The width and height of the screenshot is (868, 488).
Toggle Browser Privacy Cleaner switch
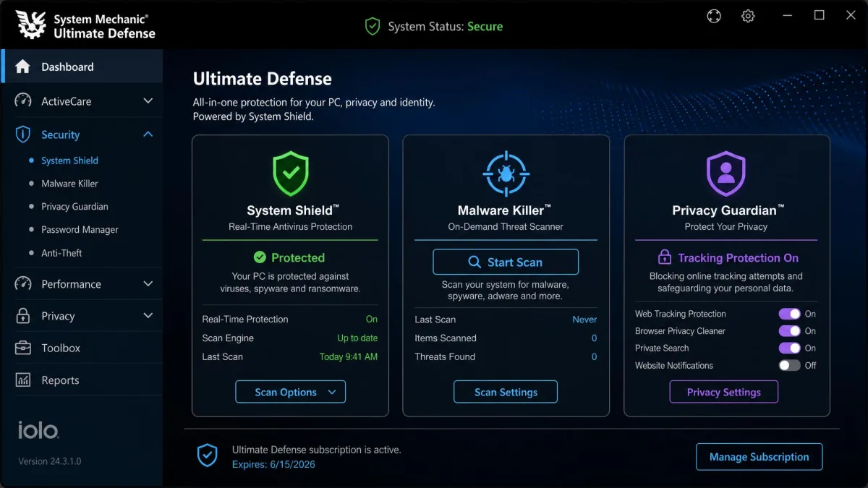click(789, 331)
